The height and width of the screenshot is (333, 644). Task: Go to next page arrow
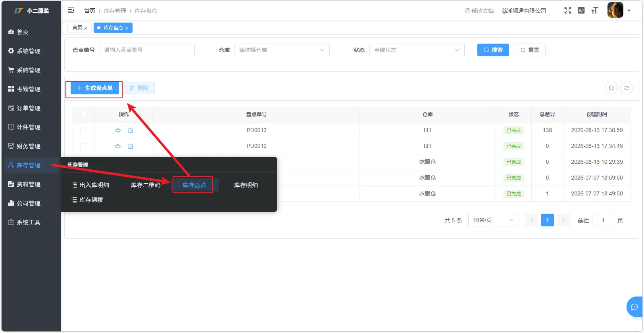click(x=563, y=220)
